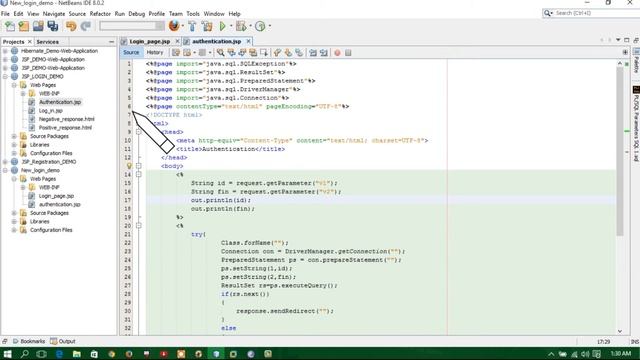Click the Next Bookmark editor icon
The width and height of the screenshot is (640, 360).
point(288,53)
